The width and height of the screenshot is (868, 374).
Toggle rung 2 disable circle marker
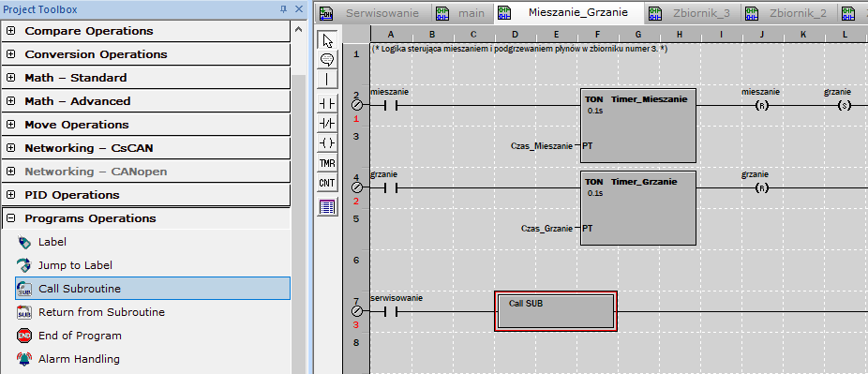(x=356, y=106)
